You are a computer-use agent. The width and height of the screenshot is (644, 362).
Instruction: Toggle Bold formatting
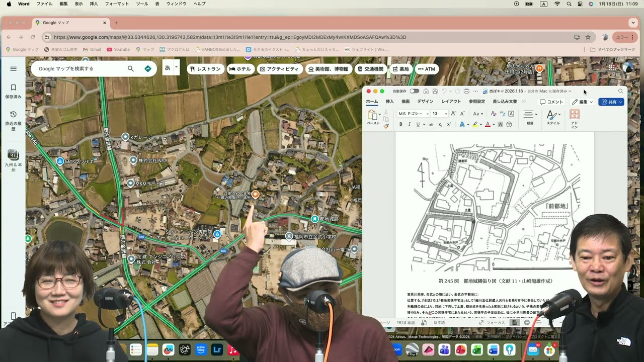coord(401,124)
